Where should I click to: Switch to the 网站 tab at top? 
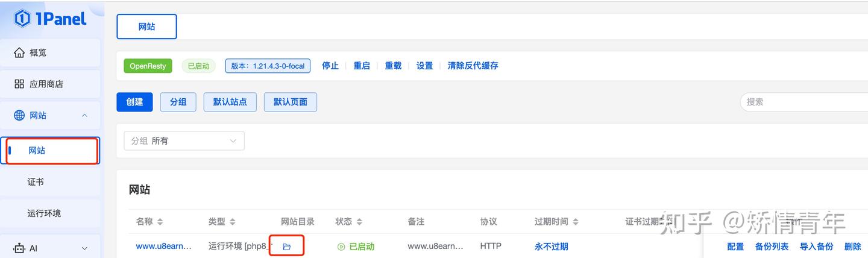coord(146,27)
